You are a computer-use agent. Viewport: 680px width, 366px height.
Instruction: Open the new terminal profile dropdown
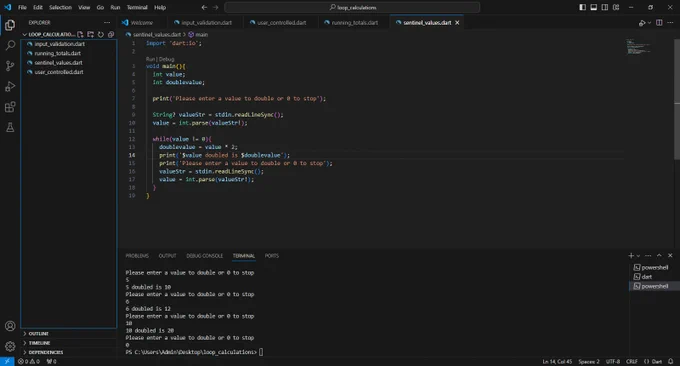(638, 256)
